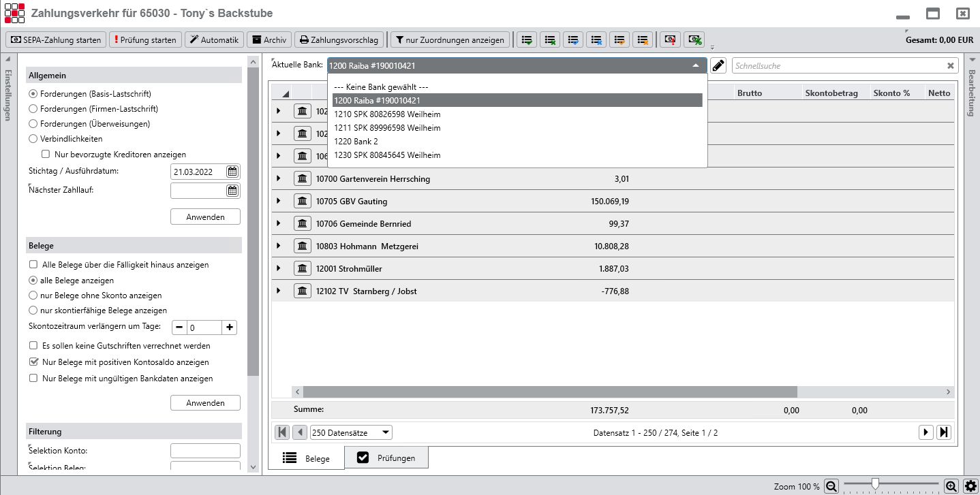980x495 pixels.
Task: Select Verbindlichkeiten radio button
Action: tap(33, 139)
